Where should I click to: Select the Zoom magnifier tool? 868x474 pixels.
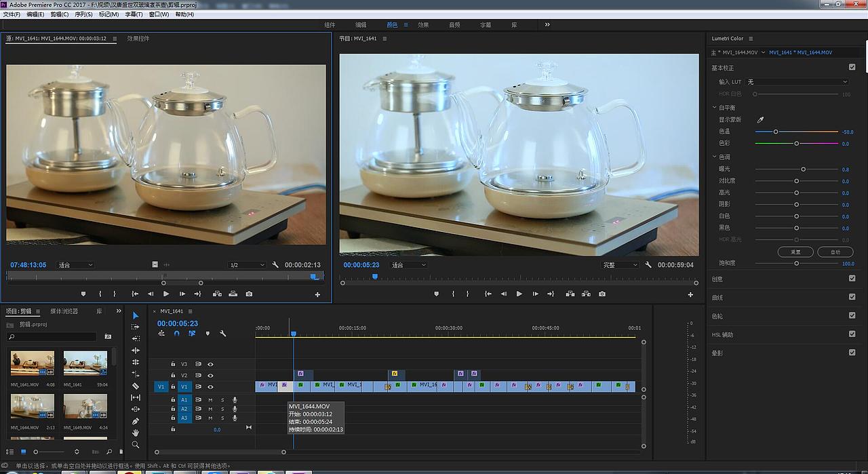pos(136,445)
